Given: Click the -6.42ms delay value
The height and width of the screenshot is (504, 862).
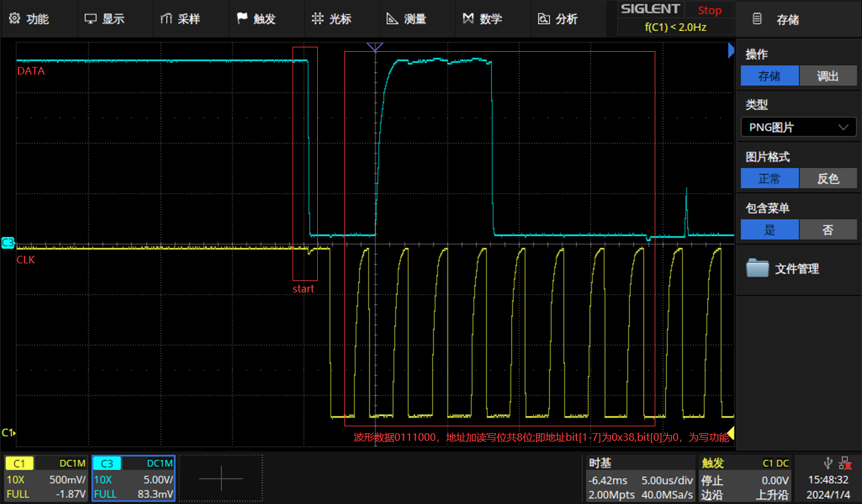Looking at the screenshot, I should (x=607, y=480).
